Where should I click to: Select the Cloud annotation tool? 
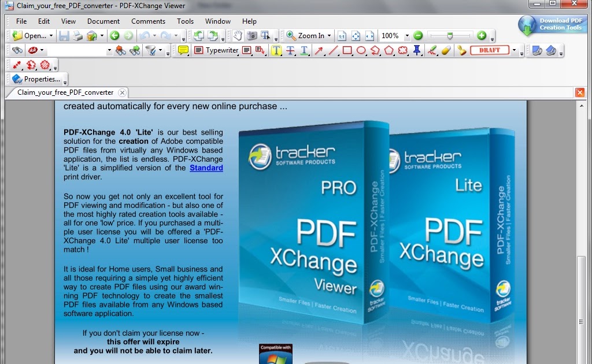pos(403,50)
